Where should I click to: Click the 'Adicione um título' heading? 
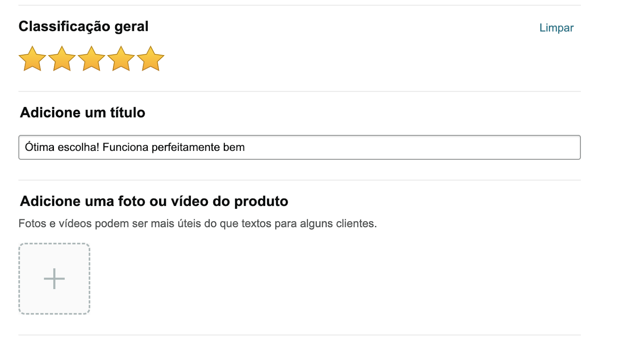83,113
